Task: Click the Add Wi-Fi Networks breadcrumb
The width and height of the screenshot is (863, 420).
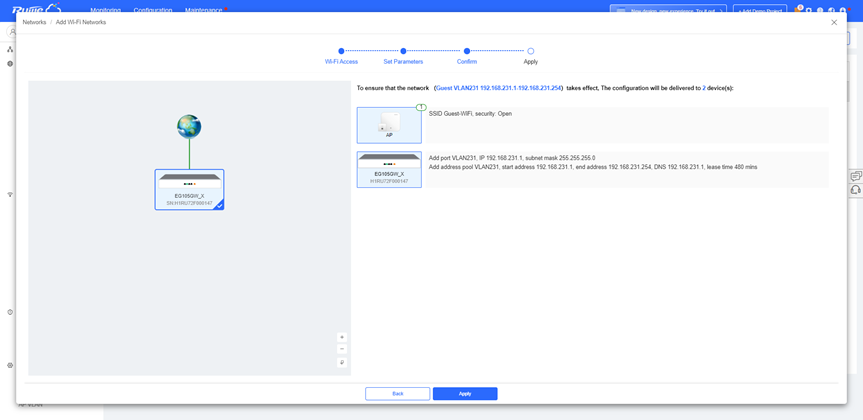Action: point(81,23)
